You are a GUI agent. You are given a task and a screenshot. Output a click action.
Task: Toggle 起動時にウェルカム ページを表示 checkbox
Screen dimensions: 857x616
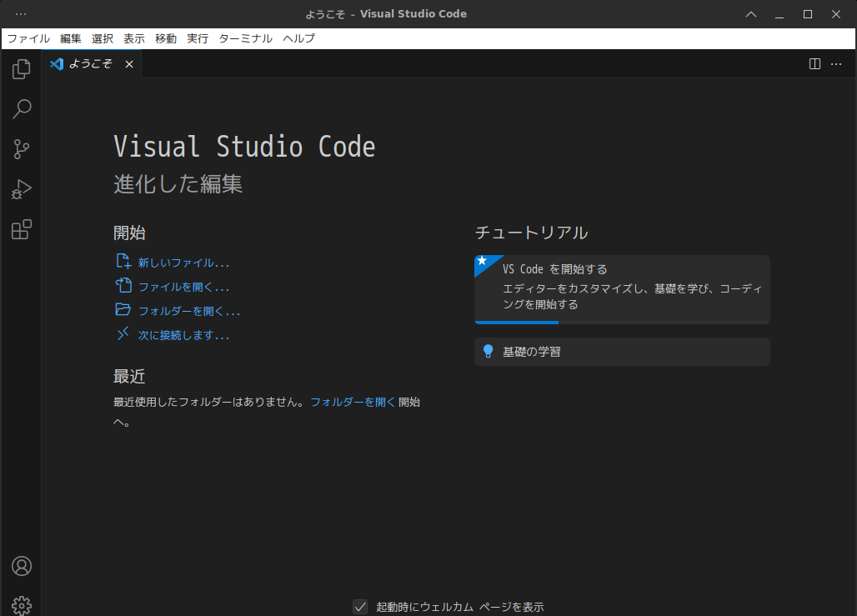click(x=360, y=607)
